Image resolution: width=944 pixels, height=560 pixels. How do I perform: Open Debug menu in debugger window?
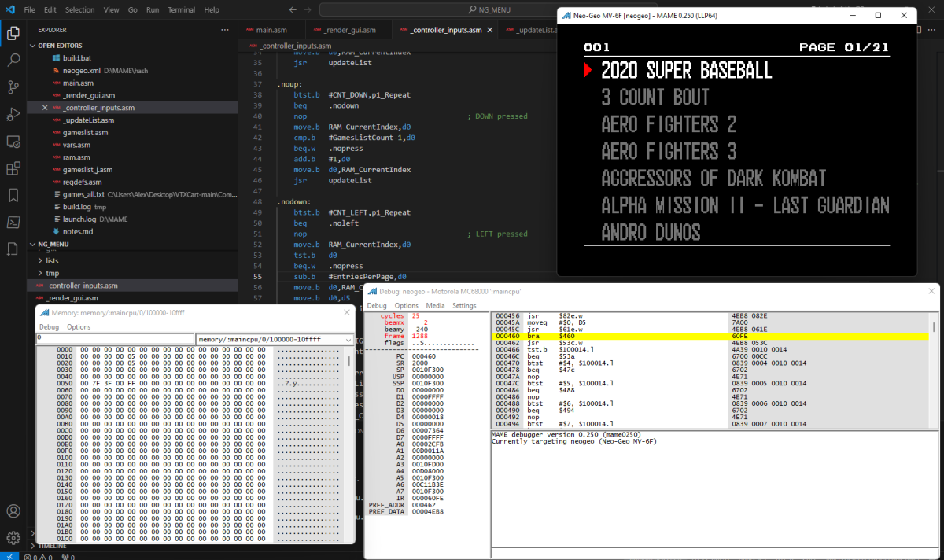tap(377, 305)
